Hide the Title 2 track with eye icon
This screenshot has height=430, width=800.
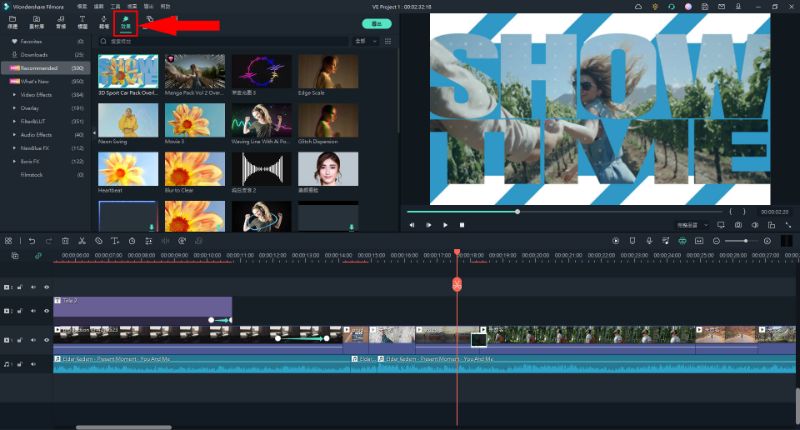pos(46,311)
